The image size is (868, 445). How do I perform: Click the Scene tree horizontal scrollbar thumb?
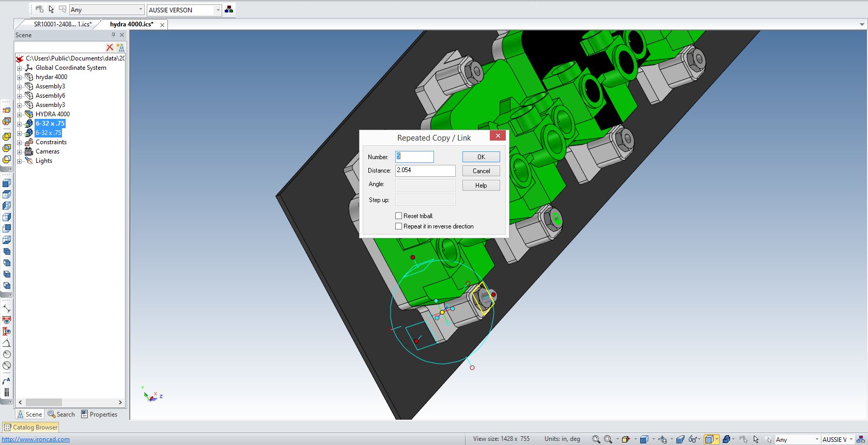point(44,402)
